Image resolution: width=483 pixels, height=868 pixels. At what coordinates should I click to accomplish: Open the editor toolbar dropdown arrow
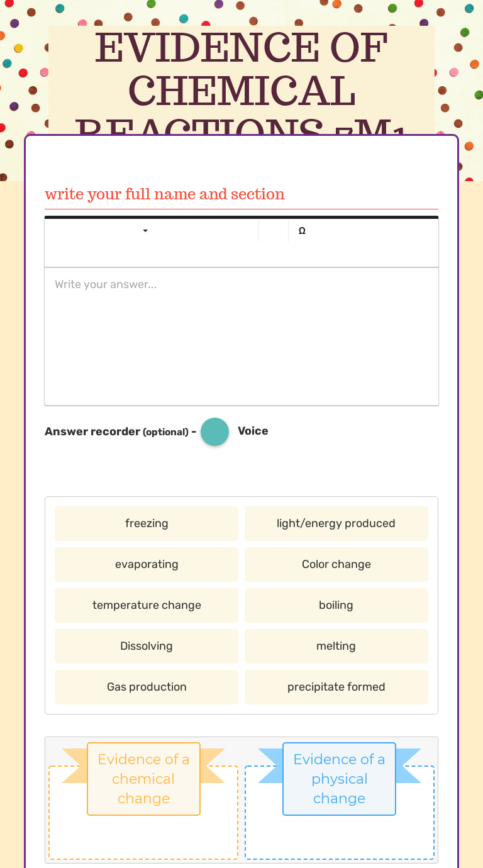(145, 231)
